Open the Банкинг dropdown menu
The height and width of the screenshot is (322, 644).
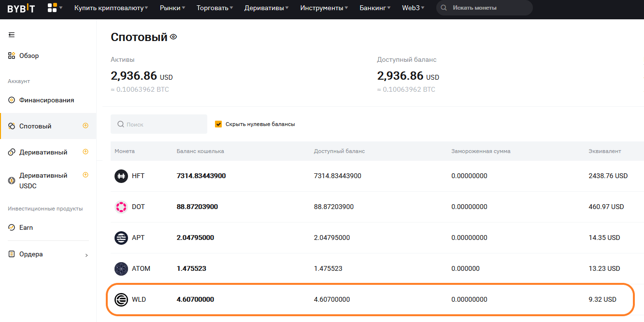click(x=375, y=8)
